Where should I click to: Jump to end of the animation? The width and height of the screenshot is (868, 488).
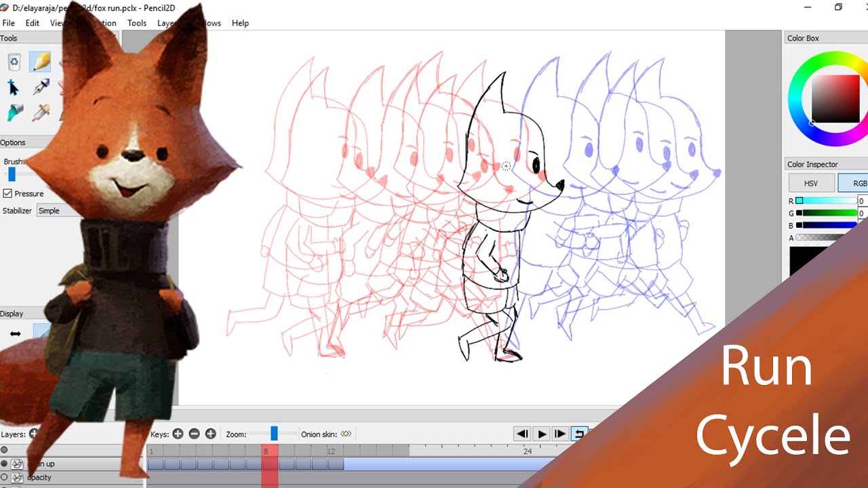560,434
